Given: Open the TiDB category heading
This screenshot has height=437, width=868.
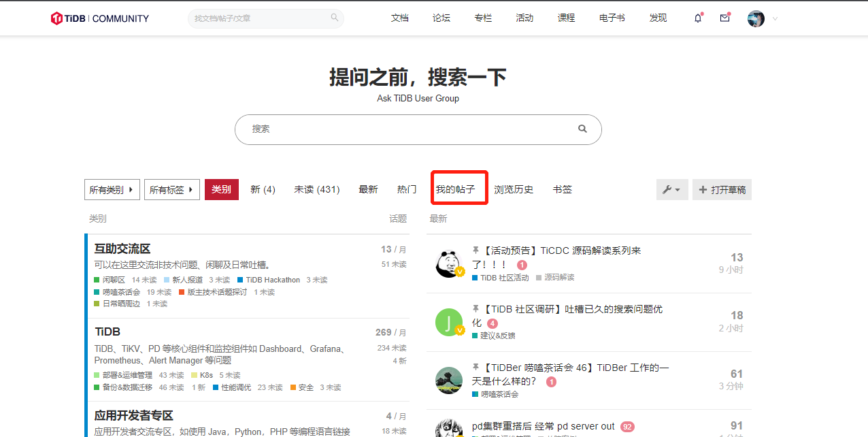Looking at the screenshot, I should (x=107, y=332).
